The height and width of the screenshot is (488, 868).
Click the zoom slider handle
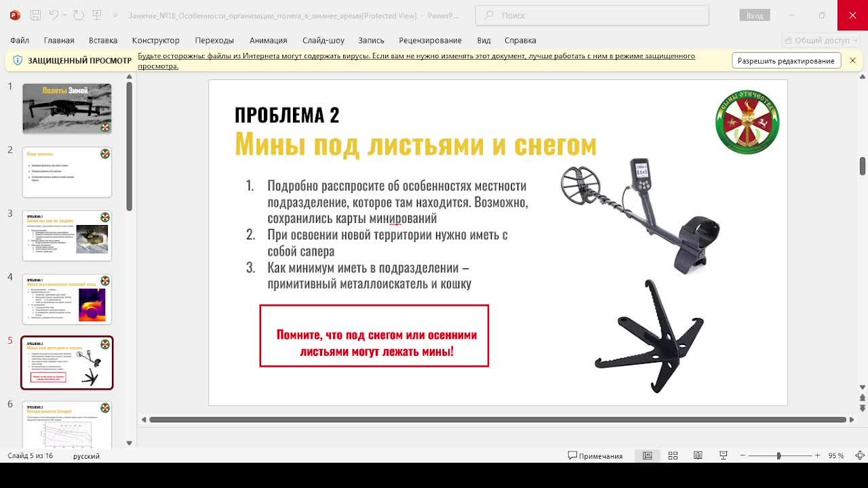pos(778,455)
